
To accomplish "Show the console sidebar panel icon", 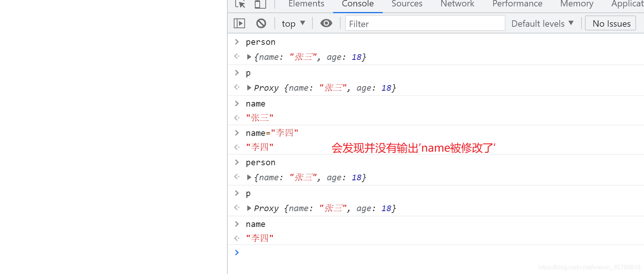I will 239,23.
